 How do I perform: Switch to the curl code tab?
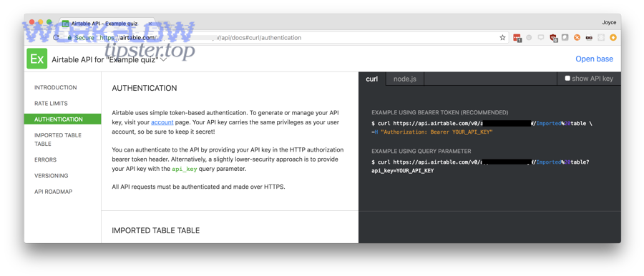coord(371,79)
